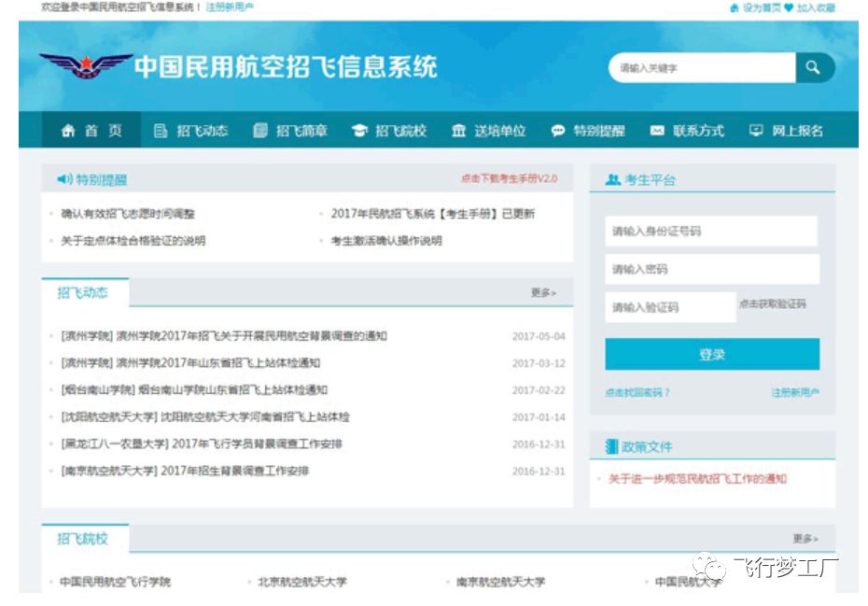Image resolution: width=868 pixels, height=606 pixels.
Task: Open 关于定点体检合格验证的说明 notice
Action: [133, 240]
